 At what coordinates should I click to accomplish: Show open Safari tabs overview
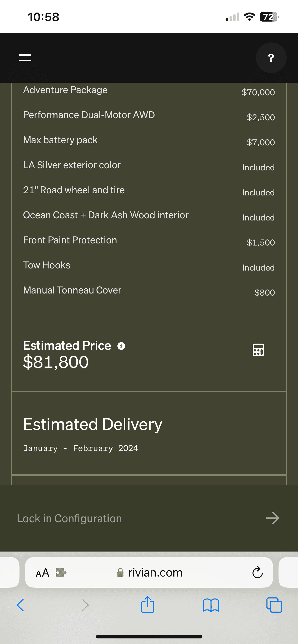274,605
